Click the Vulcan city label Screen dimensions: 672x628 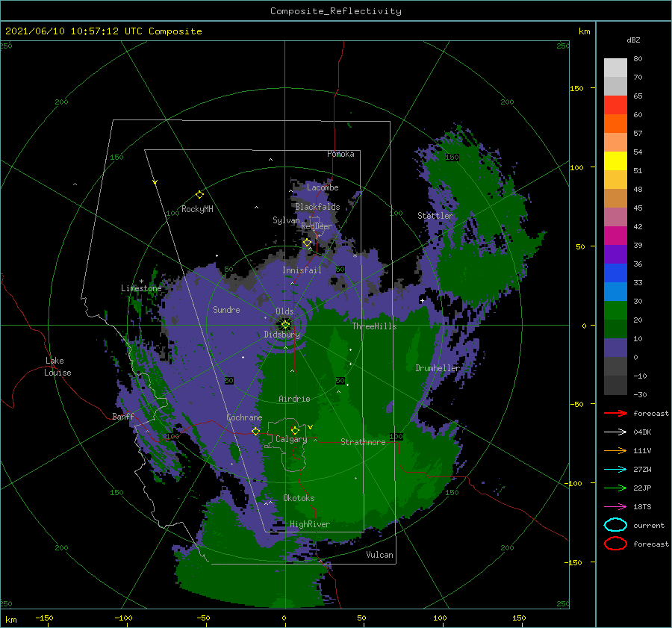click(x=379, y=555)
